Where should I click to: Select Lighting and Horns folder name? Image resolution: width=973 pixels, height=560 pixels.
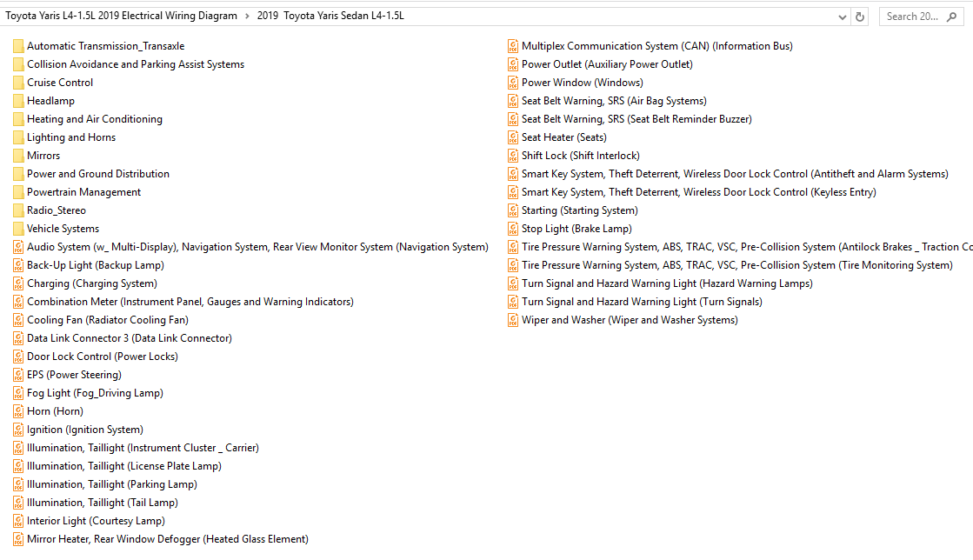coord(71,137)
